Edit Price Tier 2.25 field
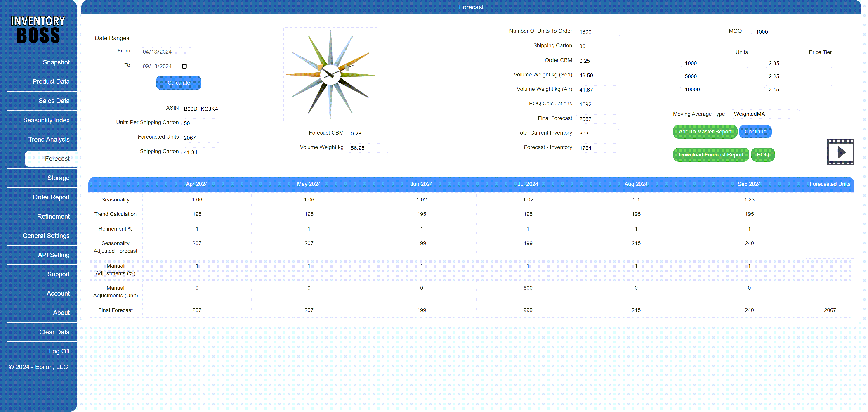Viewport: 868px width, 412px height. coord(799,76)
